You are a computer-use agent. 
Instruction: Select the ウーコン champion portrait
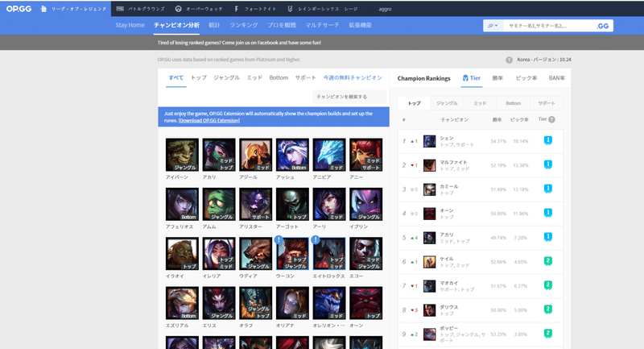(292, 254)
